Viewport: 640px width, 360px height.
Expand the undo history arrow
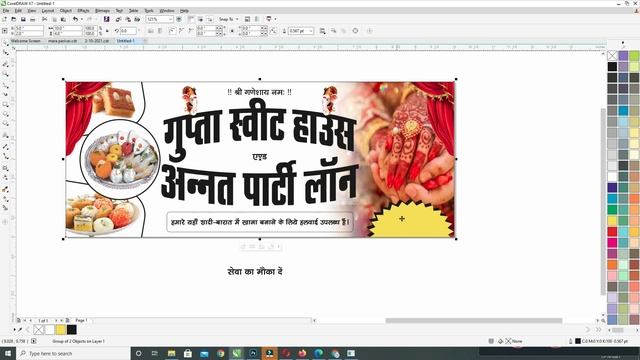click(81, 19)
